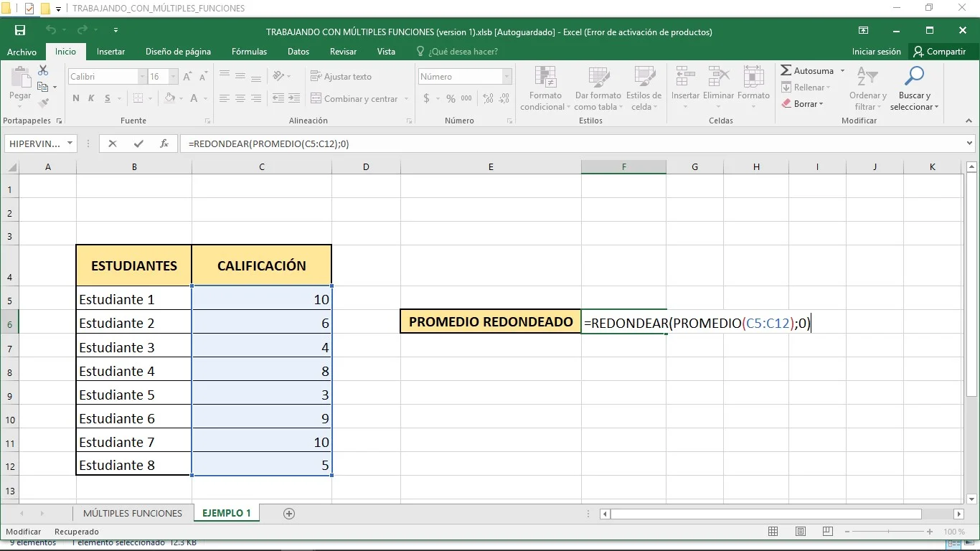Click the Buscar y seleccionar magnifier icon
This screenshot has width=980, height=551.
point(914,77)
